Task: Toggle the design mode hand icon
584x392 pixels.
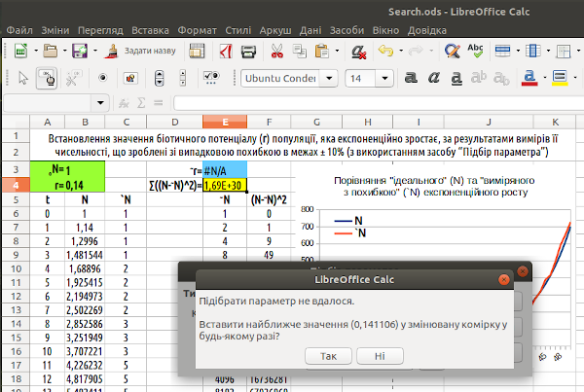Action: pos(47,78)
